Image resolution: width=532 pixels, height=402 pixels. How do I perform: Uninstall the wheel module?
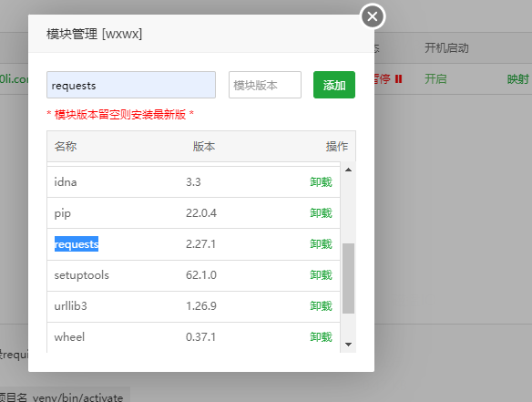point(321,336)
